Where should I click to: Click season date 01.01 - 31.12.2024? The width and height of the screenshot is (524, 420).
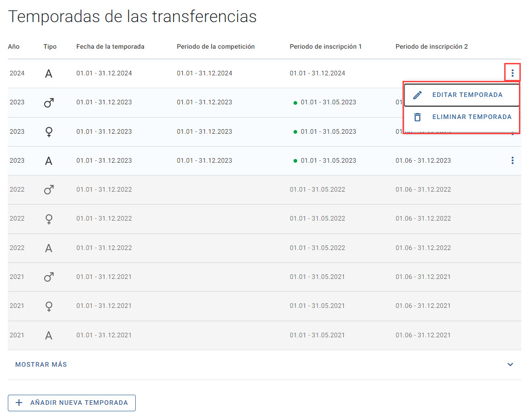(104, 73)
